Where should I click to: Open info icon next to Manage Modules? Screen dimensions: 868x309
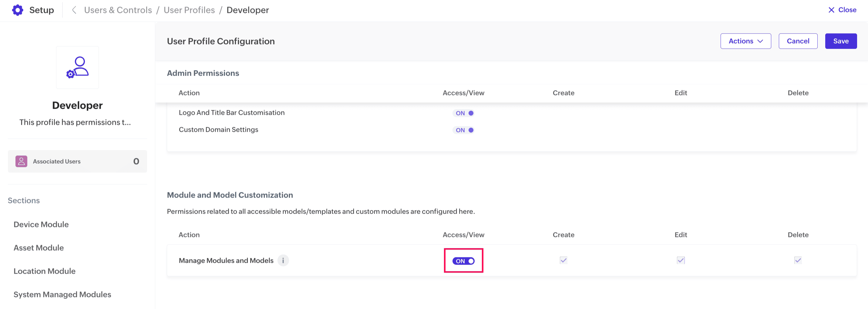[283, 260]
